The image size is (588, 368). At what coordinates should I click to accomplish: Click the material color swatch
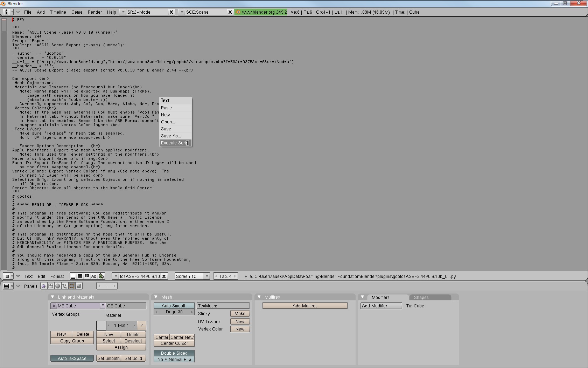(101, 326)
